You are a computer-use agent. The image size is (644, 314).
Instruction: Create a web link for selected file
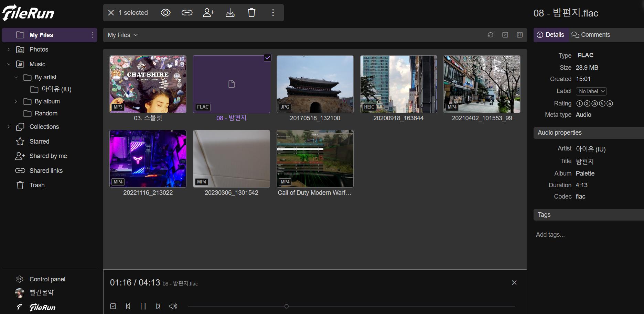187,13
